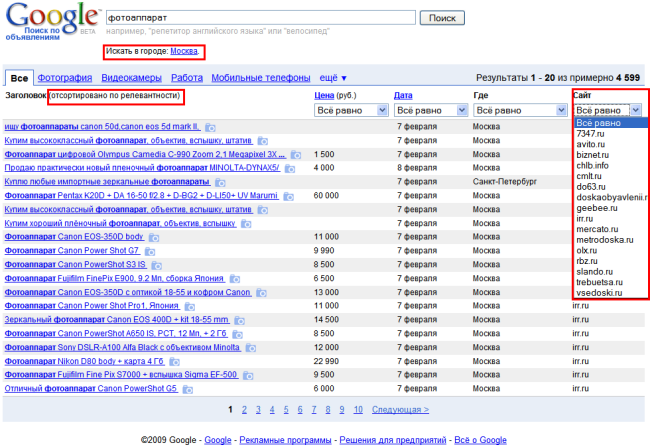This screenshot has height=447, width=650.
Task: Click photo icon beside Olympus Camedia C-990 listing
Action: 296,155
